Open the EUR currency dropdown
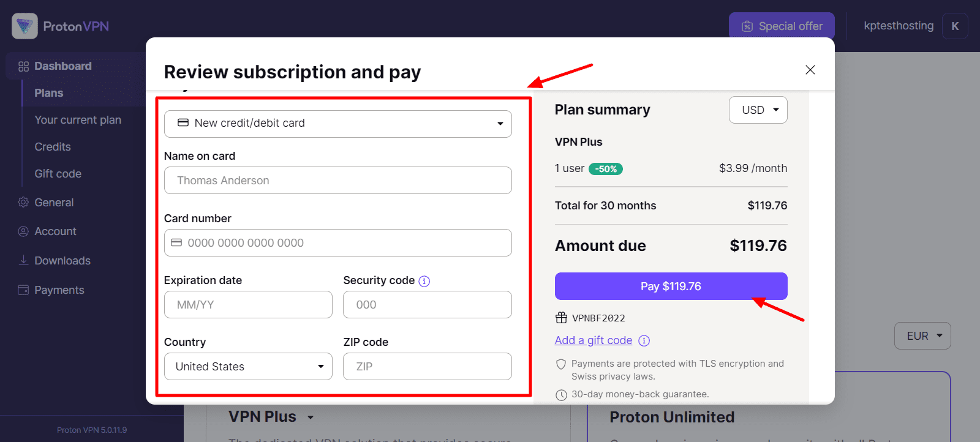 pyautogui.click(x=922, y=336)
